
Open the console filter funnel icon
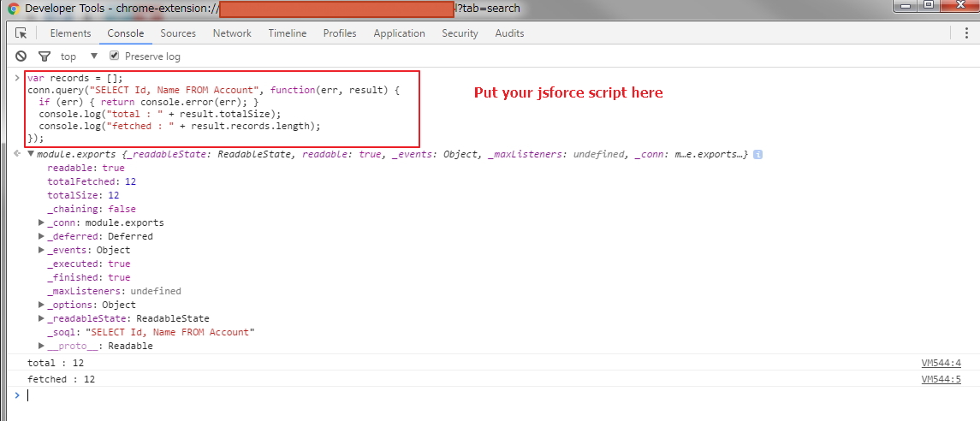pyautogui.click(x=44, y=56)
